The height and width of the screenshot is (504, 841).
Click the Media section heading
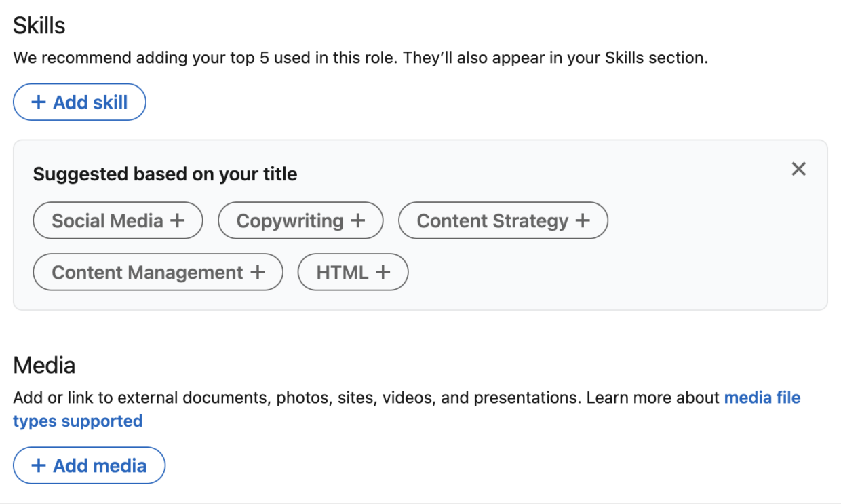tap(43, 365)
